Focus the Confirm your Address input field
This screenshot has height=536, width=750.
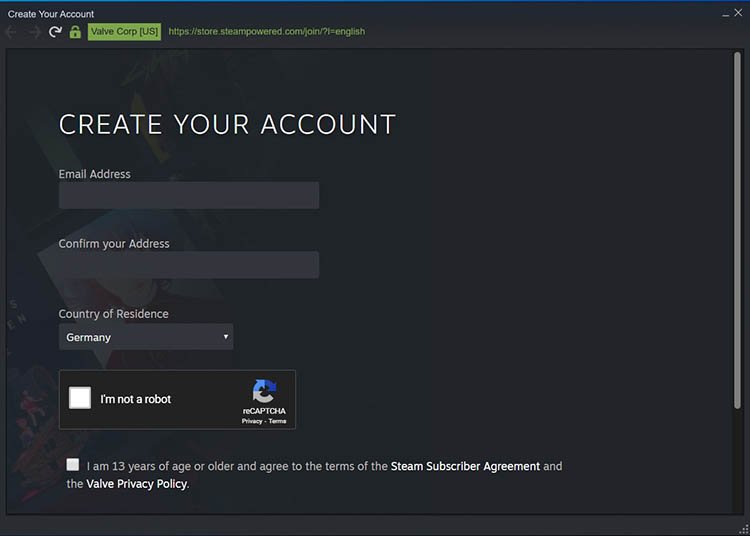coord(189,265)
